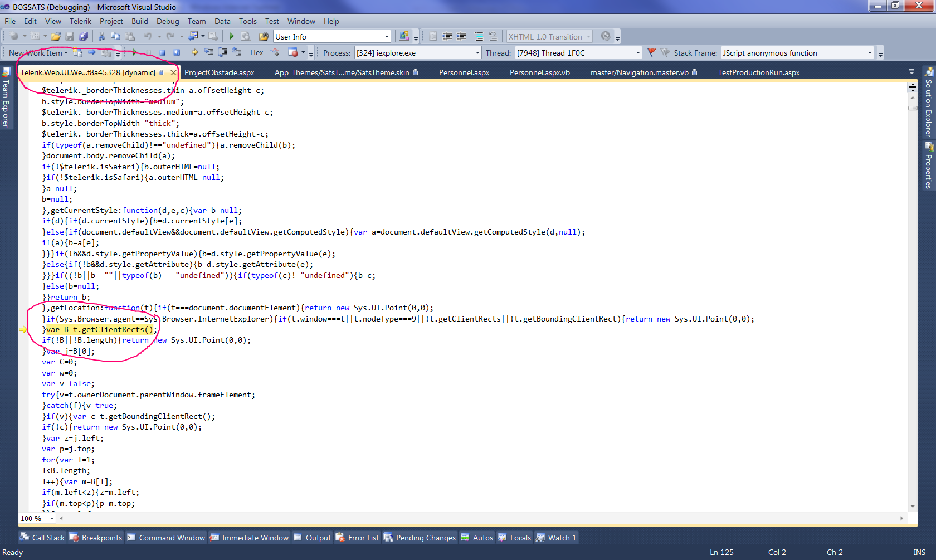Open the Call Stack window
Screen dimensions: 936x560
click(43, 538)
